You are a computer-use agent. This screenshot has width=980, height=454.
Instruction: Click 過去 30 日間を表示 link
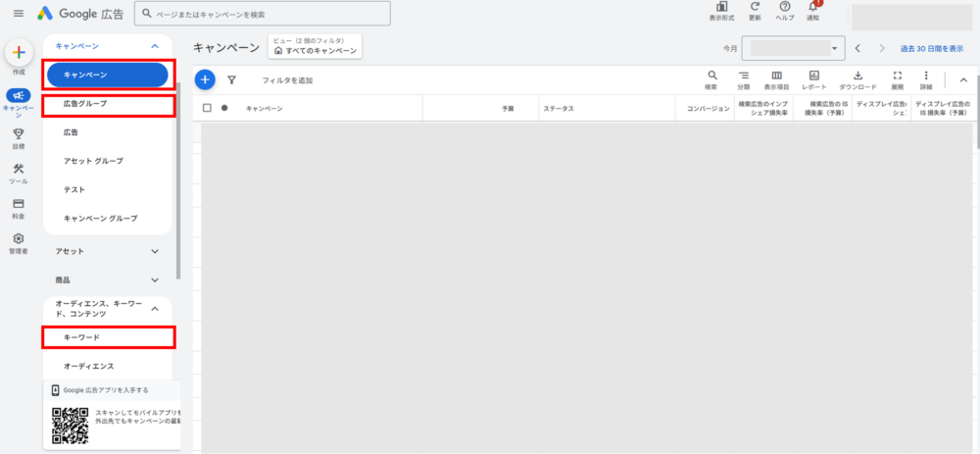coord(938,48)
